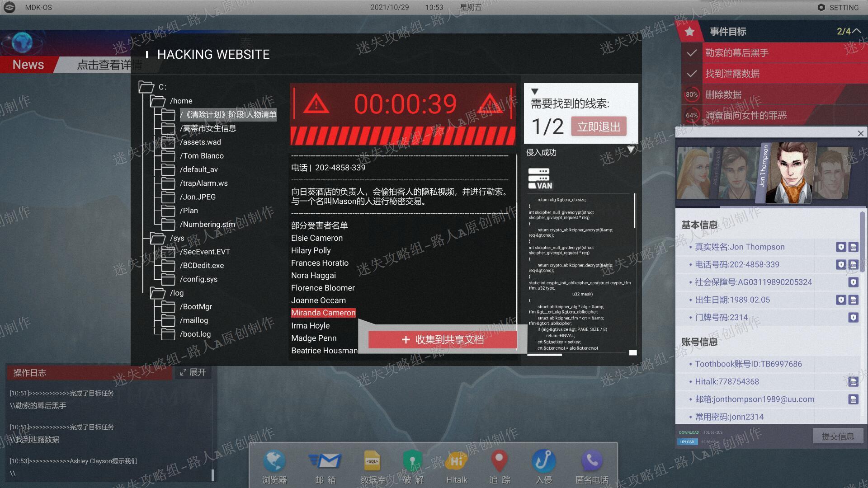Click 点击查看详情 news link

(109, 65)
